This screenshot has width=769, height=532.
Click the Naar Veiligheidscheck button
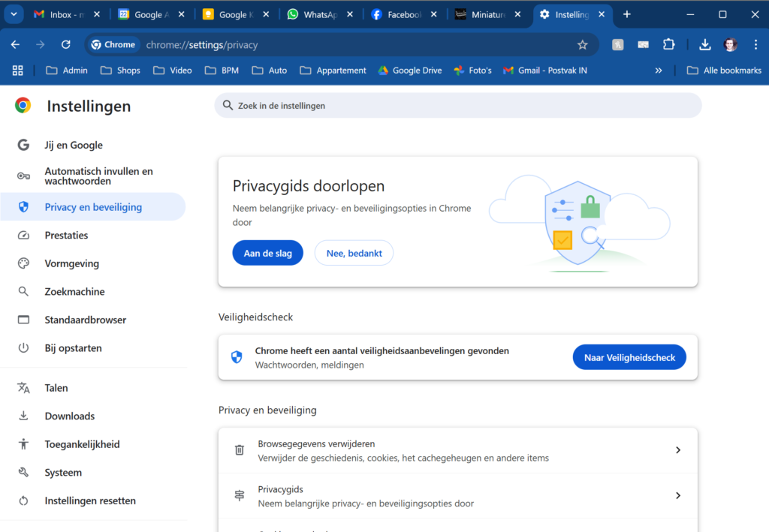click(629, 357)
